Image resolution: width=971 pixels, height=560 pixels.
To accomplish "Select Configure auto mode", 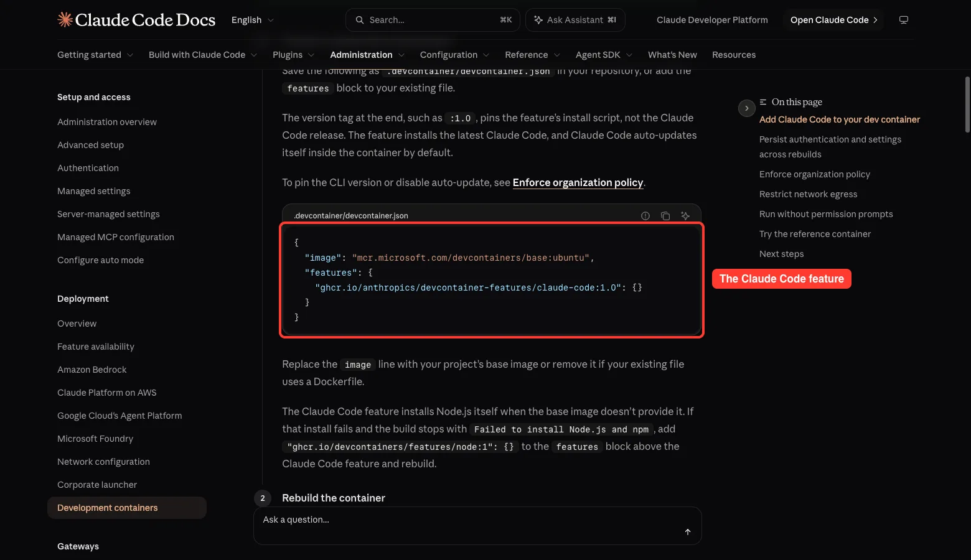I will [x=100, y=260].
